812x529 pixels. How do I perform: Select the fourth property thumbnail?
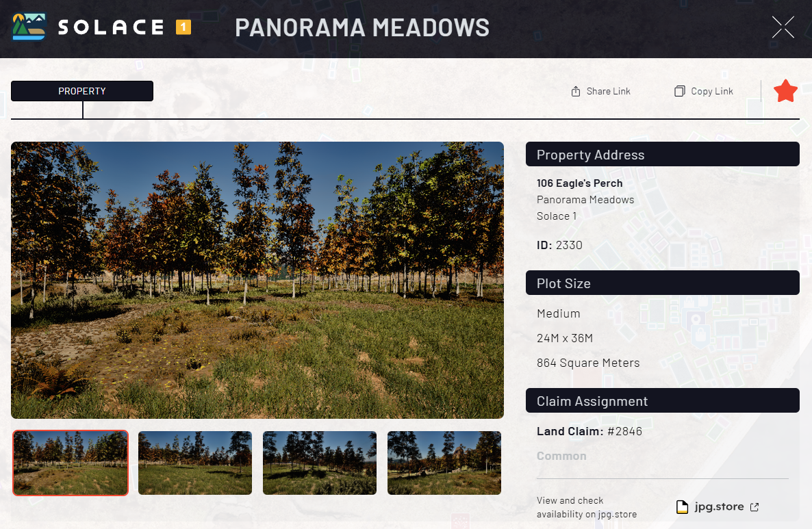click(x=444, y=463)
